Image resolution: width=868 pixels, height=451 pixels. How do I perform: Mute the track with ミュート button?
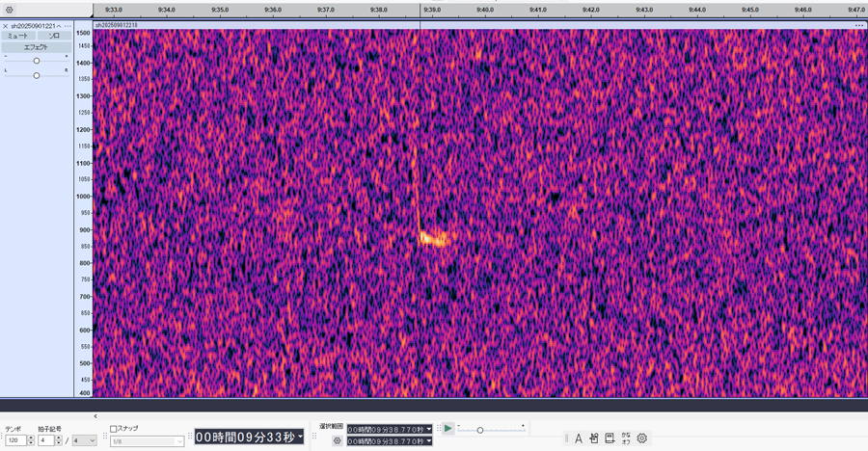click(x=17, y=36)
